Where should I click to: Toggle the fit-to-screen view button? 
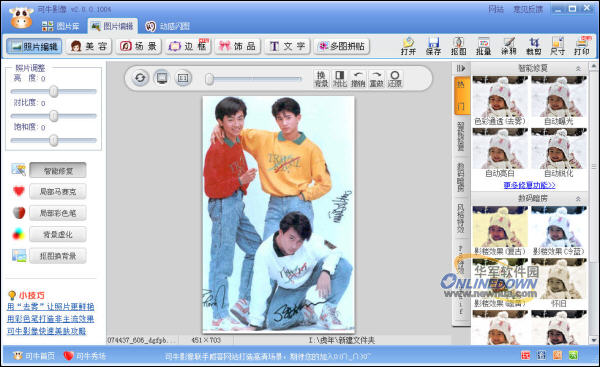click(x=162, y=78)
